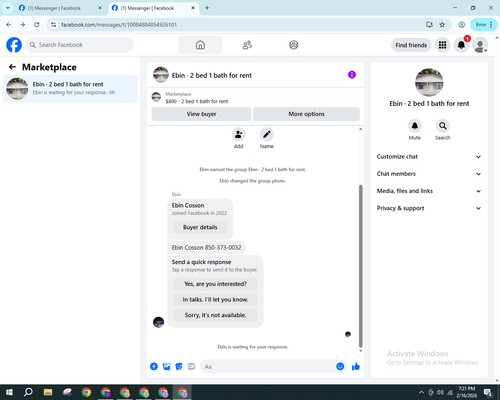Open the Home feed icon
The height and width of the screenshot is (400, 500).
point(200,45)
